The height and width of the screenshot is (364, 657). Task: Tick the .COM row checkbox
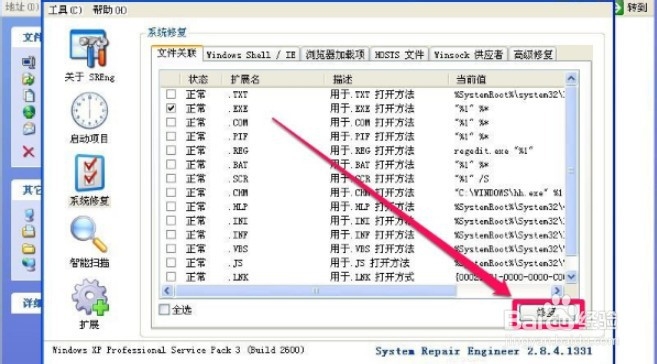pyautogui.click(x=171, y=122)
